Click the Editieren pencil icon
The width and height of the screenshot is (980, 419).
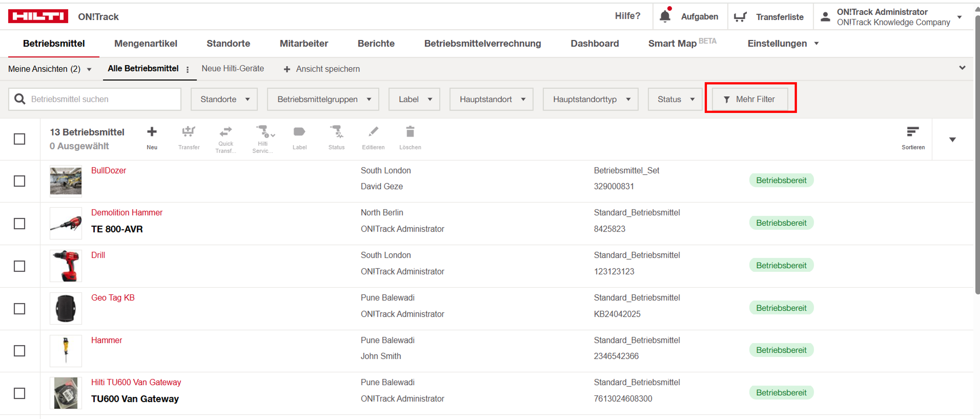pos(373,132)
